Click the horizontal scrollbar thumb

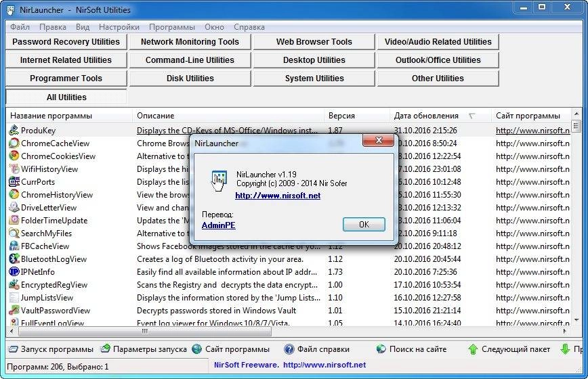[144, 331]
